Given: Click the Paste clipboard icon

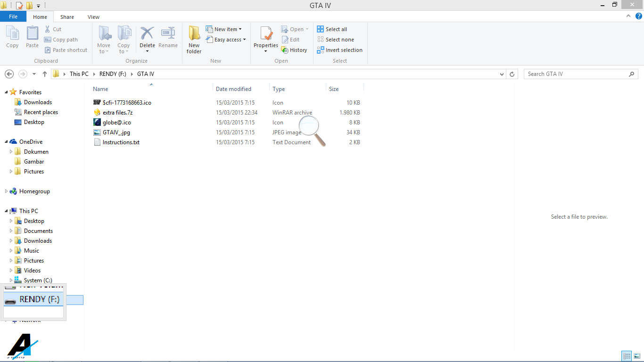Looking at the screenshot, I should (x=32, y=33).
